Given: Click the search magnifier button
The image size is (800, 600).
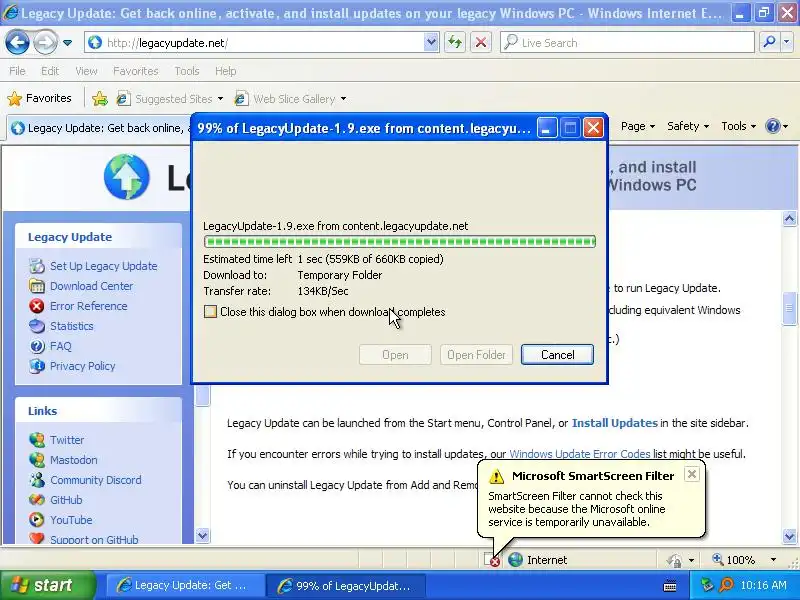Looking at the screenshot, I should tap(769, 43).
